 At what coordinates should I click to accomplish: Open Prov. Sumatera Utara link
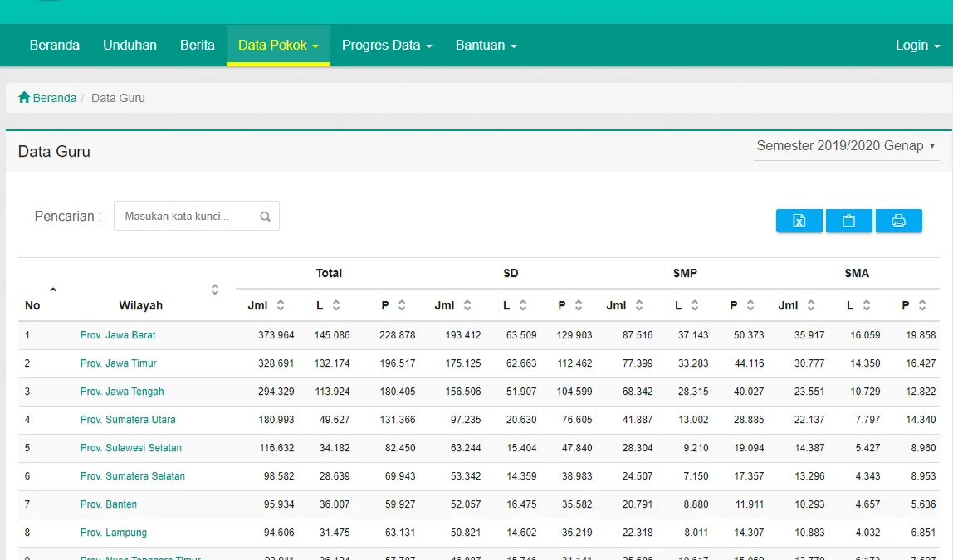[x=128, y=420]
